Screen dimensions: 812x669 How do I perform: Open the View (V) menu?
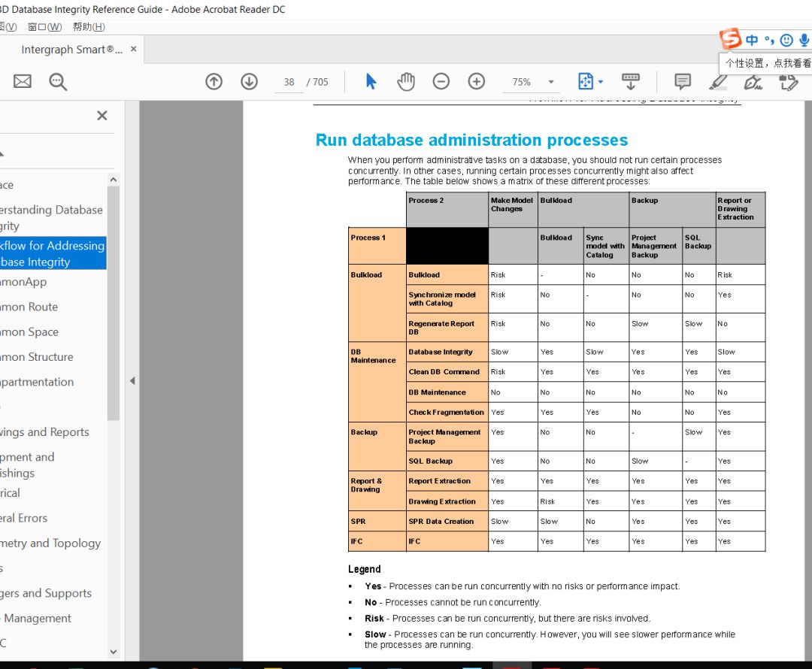pos(9,27)
